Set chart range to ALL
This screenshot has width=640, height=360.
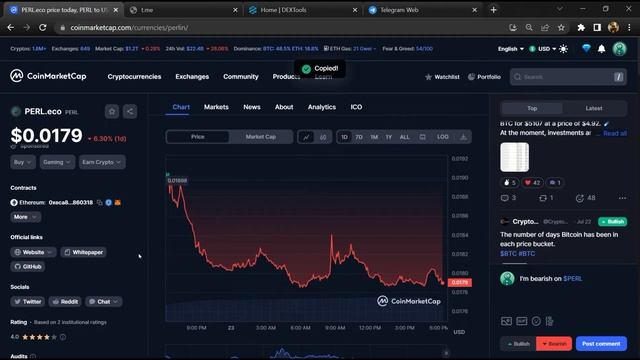[x=404, y=137]
